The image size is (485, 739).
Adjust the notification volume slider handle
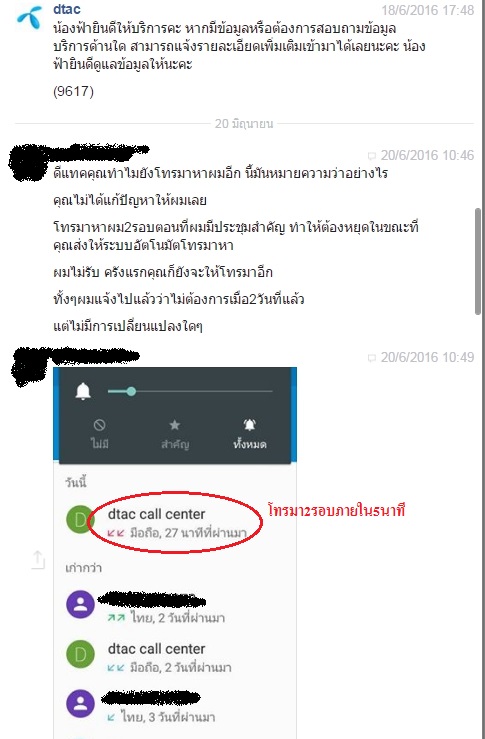pos(131,391)
